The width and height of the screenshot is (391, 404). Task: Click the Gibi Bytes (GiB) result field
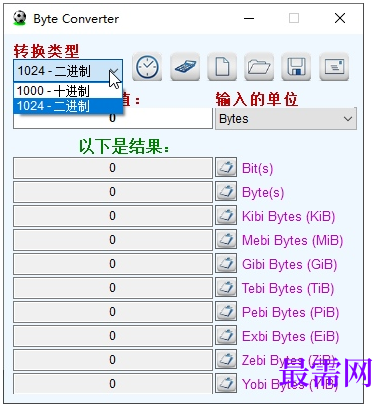click(113, 264)
